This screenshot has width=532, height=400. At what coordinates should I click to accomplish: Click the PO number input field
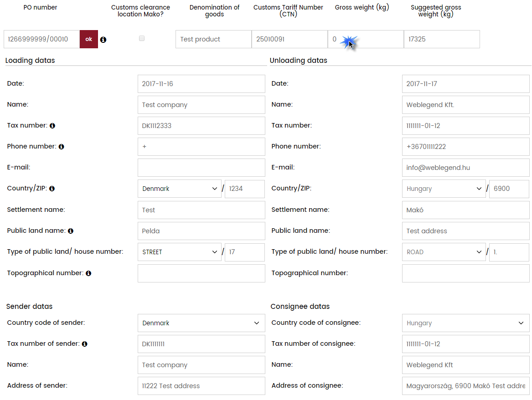tap(41, 39)
